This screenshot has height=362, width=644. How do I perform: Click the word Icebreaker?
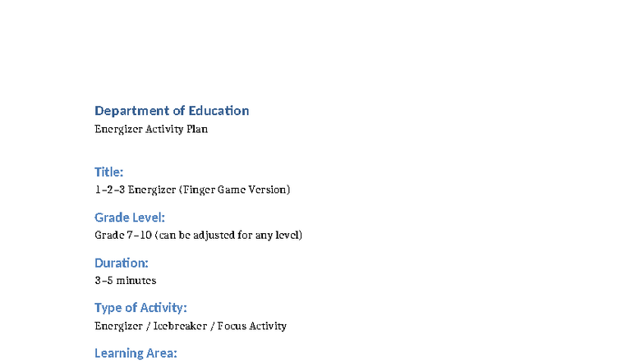point(179,326)
